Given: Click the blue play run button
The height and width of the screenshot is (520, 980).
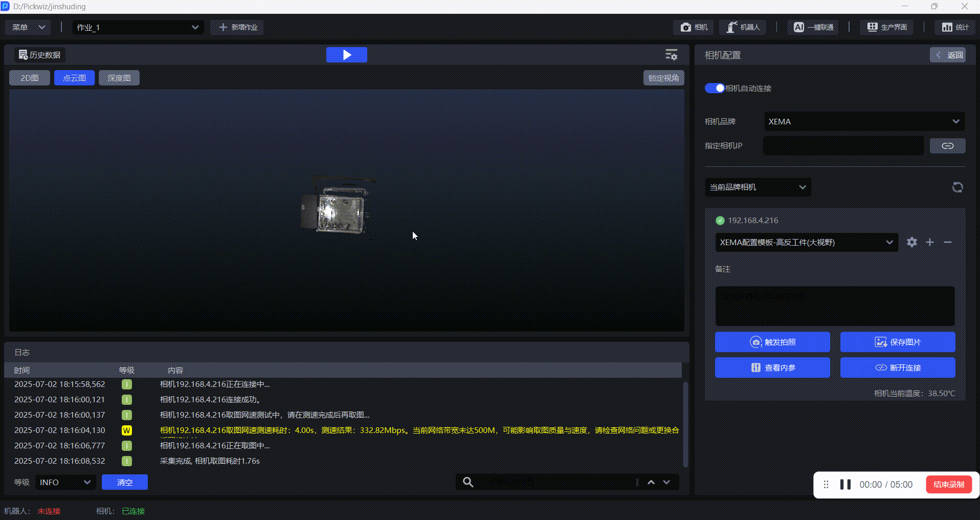Looking at the screenshot, I should coord(346,55).
